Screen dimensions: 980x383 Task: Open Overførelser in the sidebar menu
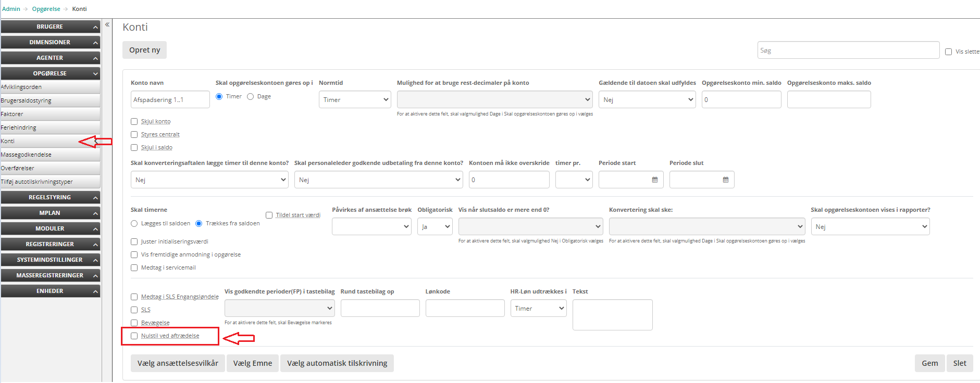[x=18, y=168]
